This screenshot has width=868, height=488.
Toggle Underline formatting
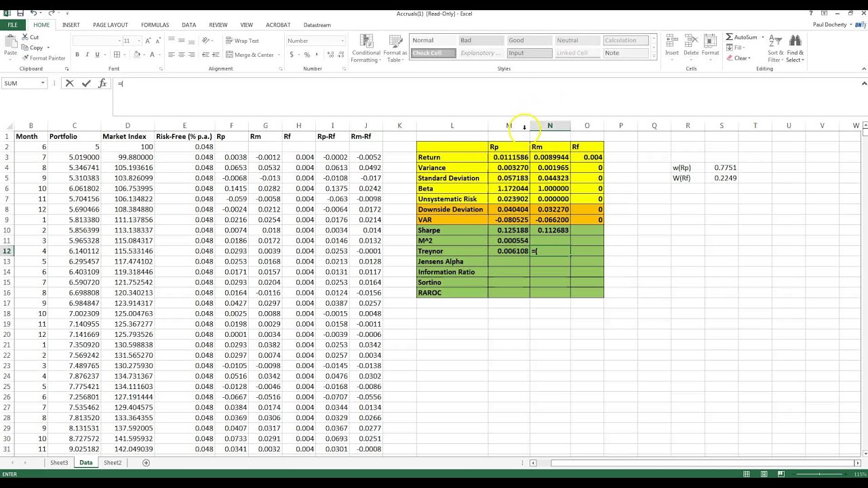98,55
